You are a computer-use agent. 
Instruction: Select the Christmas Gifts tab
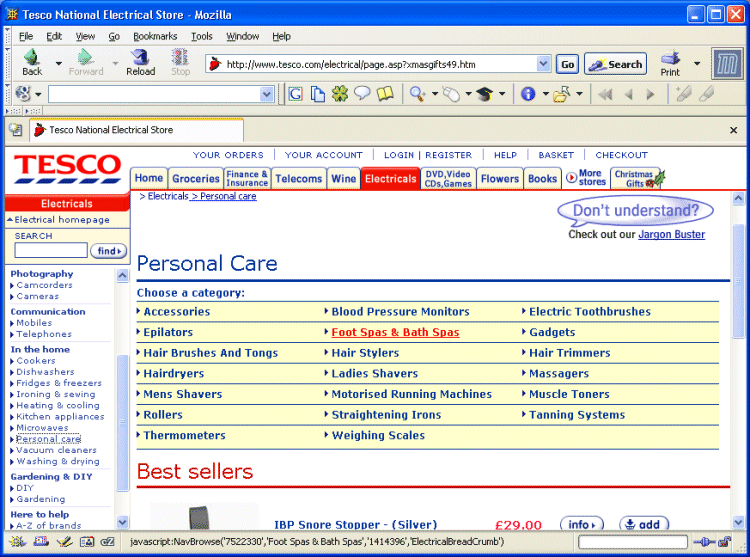tap(638, 178)
